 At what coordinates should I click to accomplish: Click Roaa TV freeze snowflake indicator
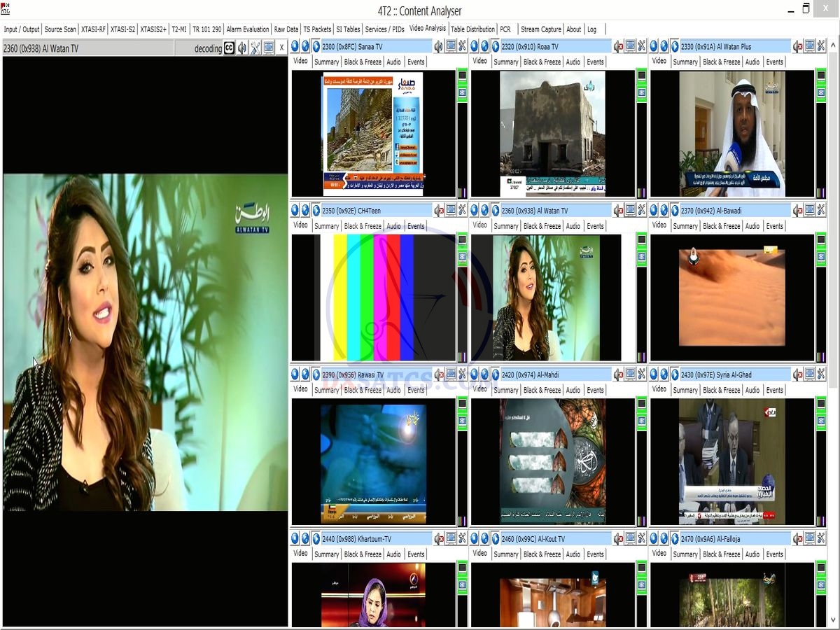pyautogui.click(x=641, y=92)
